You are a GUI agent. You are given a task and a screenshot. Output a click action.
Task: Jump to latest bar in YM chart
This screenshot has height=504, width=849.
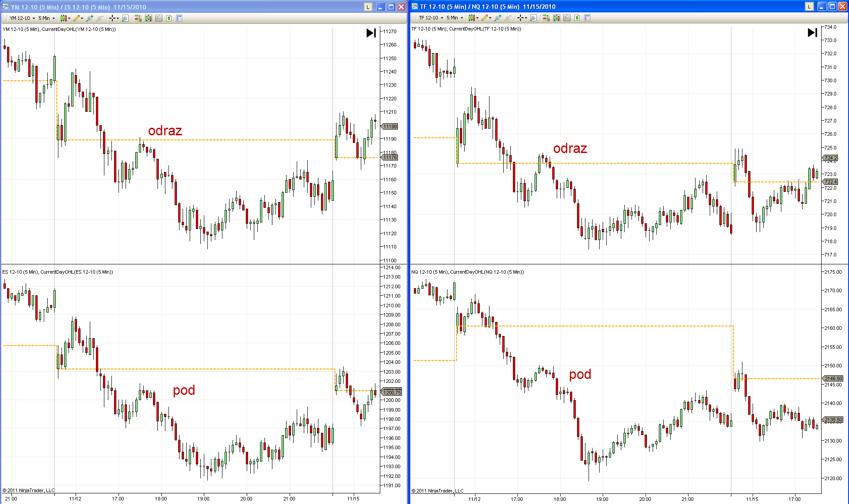[371, 33]
